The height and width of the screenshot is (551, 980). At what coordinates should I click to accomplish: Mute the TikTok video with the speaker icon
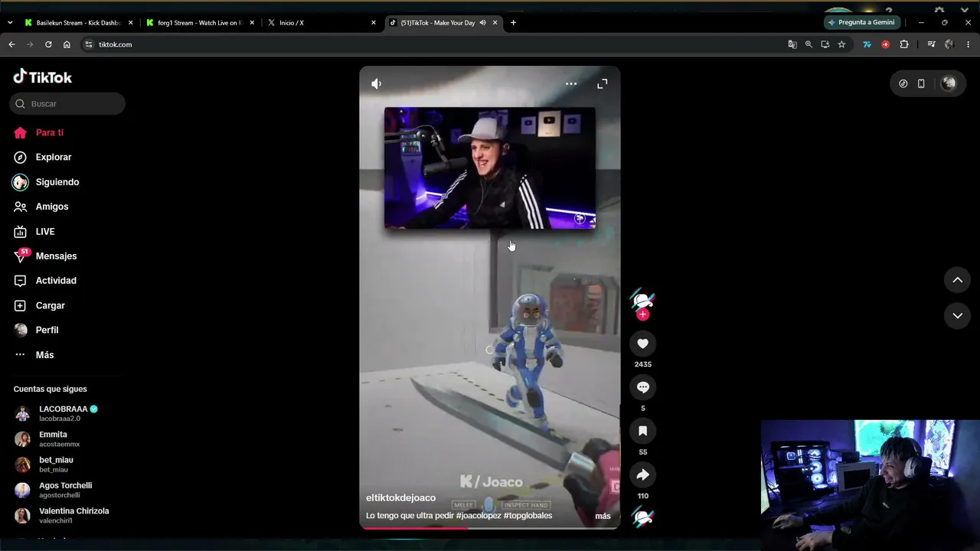(376, 83)
